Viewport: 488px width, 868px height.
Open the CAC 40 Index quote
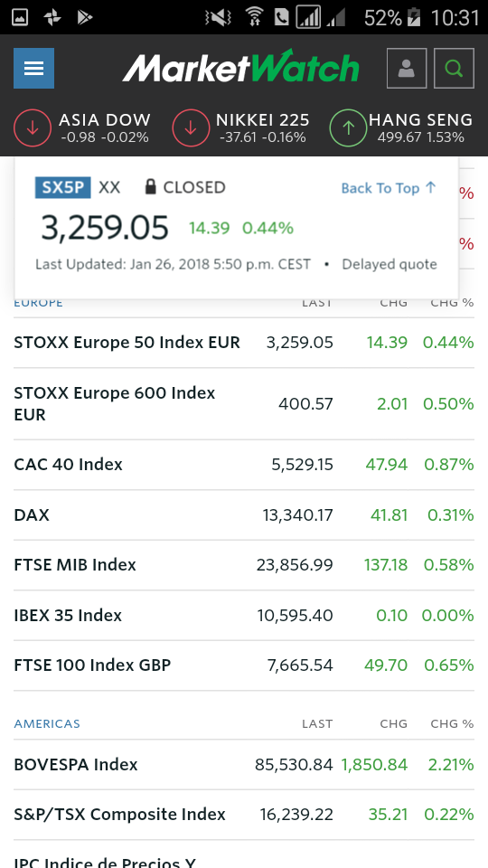[x=244, y=465]
